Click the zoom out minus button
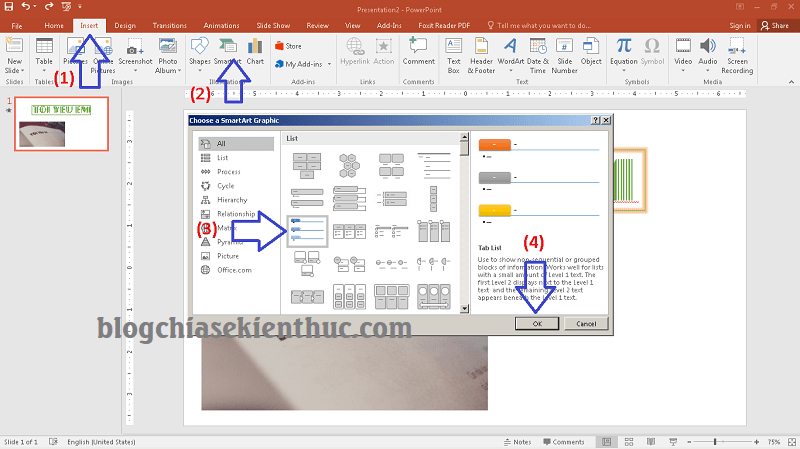The image size is (800, 449). pos(689,442)
